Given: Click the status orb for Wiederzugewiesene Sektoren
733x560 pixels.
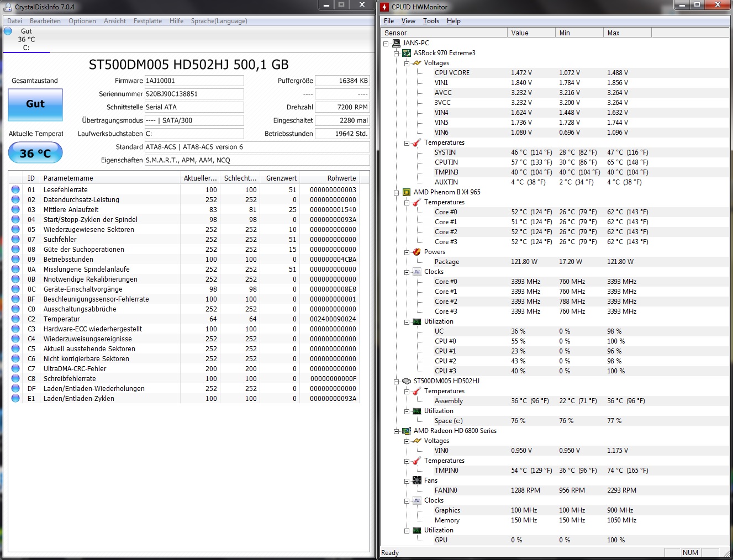Looking at the screenshot, I should [x=15, y=229].
